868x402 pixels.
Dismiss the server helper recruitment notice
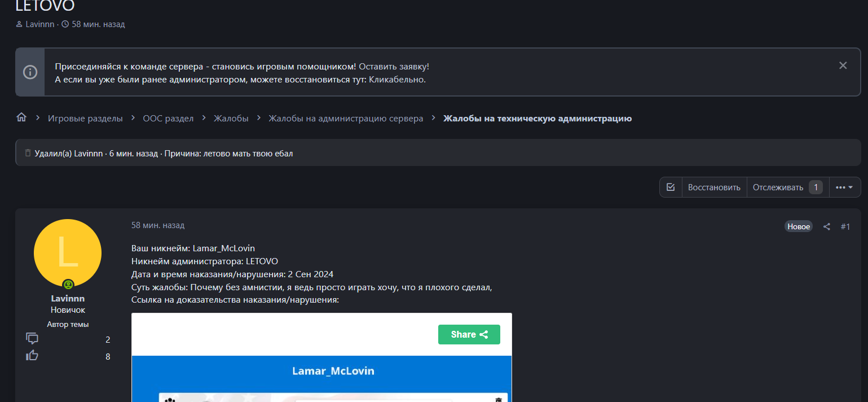click(843, 65)
